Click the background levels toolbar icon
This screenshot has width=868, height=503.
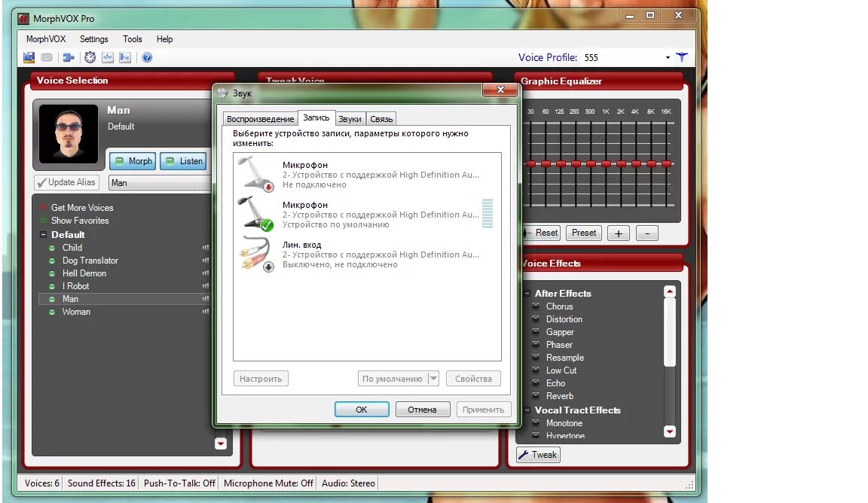pyautogui.click(x=125, y=57)
